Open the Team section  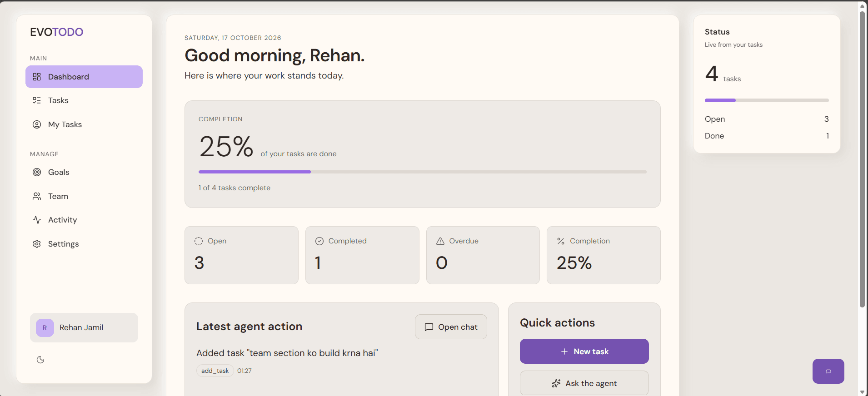click(x=84, y=196)
